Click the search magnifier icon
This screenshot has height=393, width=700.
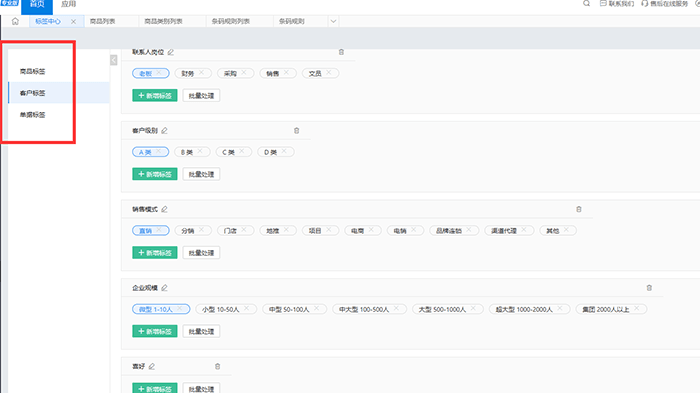(x=587, y=4)
